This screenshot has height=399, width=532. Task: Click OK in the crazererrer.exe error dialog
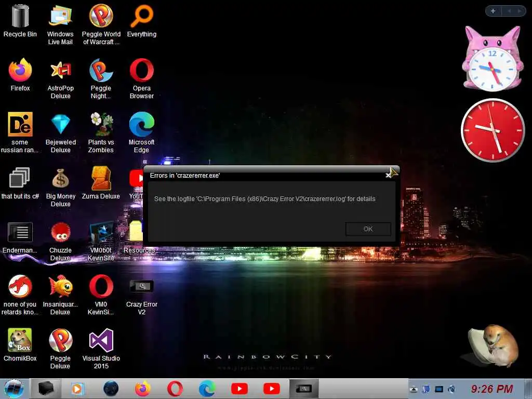[x=368, y=229]
